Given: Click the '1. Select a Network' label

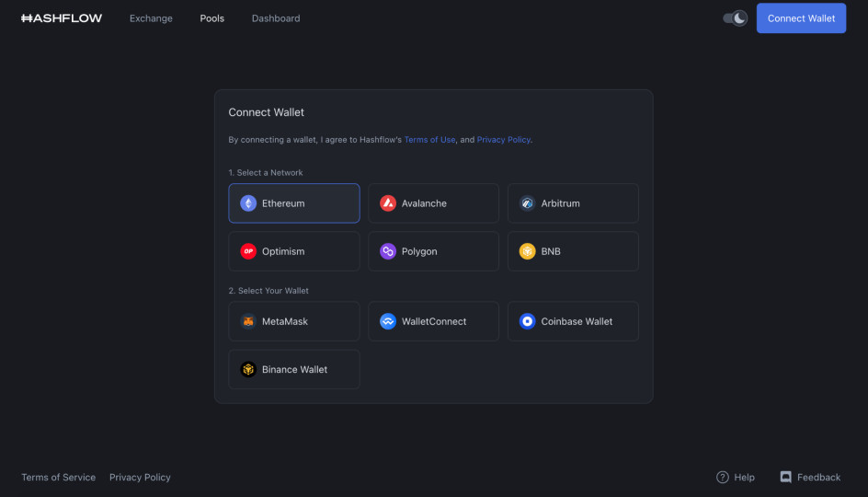Looking at the screenshot, I should (266, 173).
